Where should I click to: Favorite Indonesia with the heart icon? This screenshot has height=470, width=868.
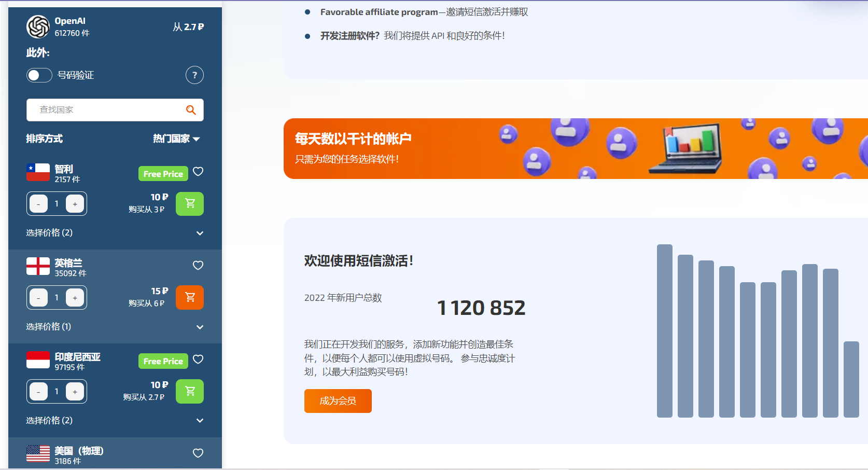pyautogui.click(x=198, y=360)
